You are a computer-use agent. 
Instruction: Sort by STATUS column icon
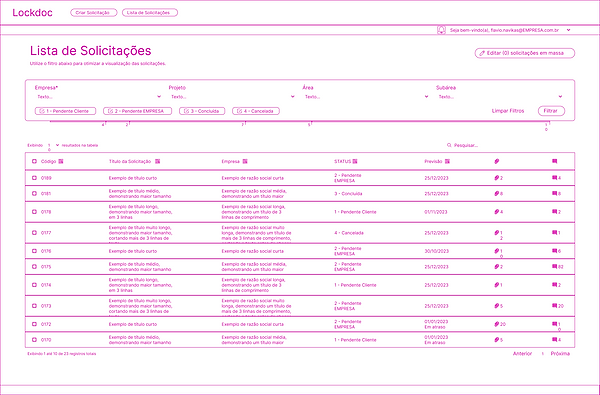click(x=355, y=162)
